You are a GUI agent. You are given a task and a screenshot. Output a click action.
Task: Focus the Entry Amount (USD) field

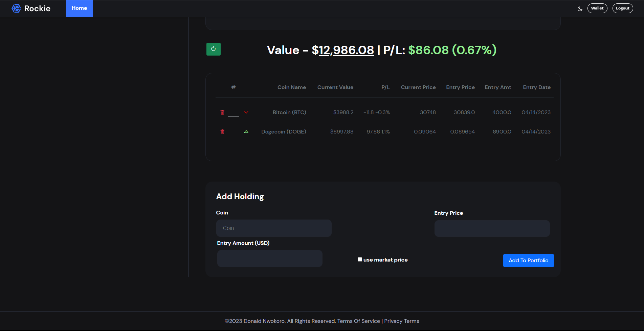(x=270, y=258)
